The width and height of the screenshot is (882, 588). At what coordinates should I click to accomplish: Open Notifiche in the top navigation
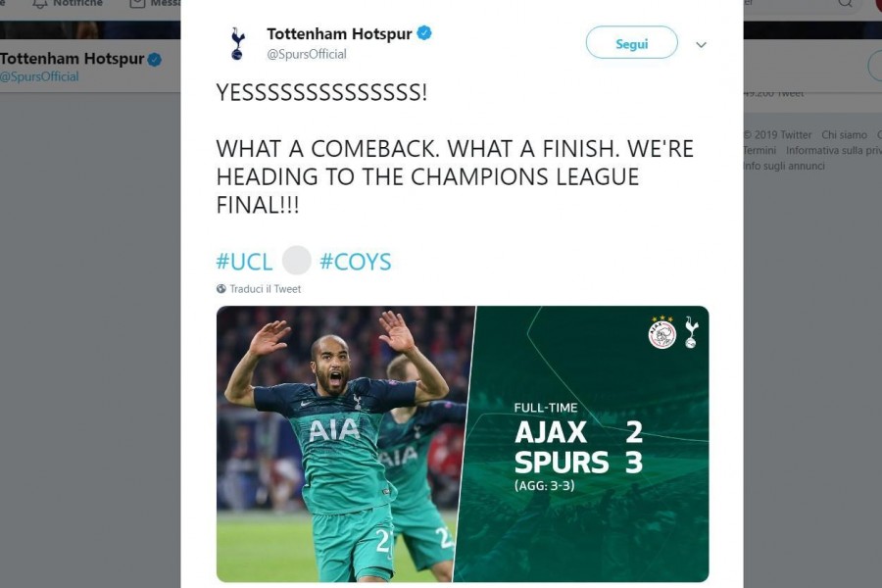tap(77, 3)
